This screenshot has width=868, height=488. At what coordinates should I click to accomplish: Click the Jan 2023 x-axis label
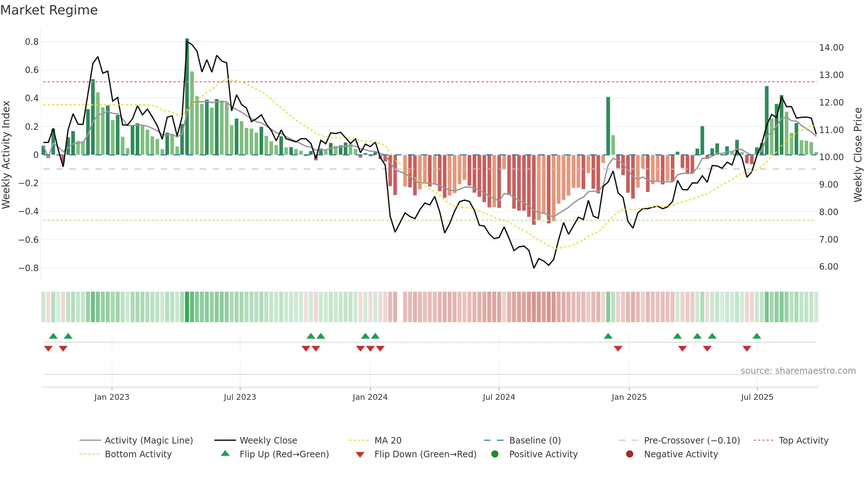point(112,397)
